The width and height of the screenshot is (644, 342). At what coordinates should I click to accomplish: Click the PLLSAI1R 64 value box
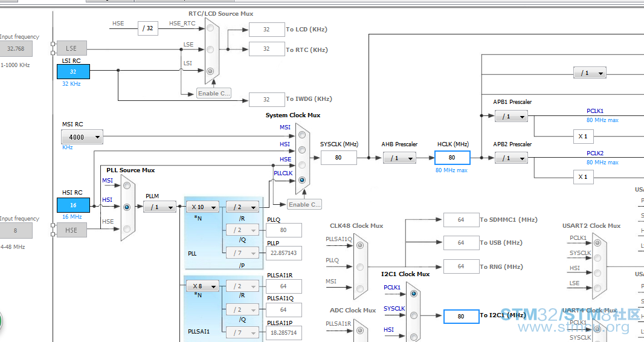tap(284, 286)
